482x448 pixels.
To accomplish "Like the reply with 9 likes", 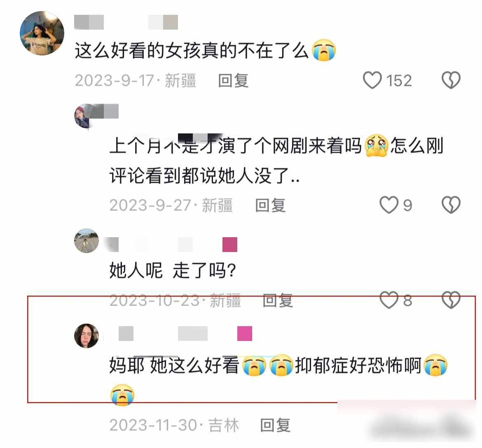I will coord(389,205).
